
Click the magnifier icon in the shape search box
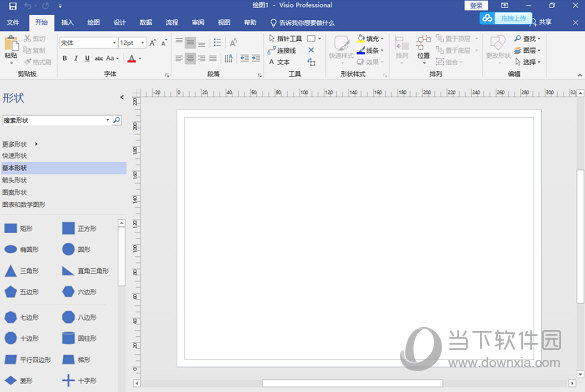coord(117,120)
